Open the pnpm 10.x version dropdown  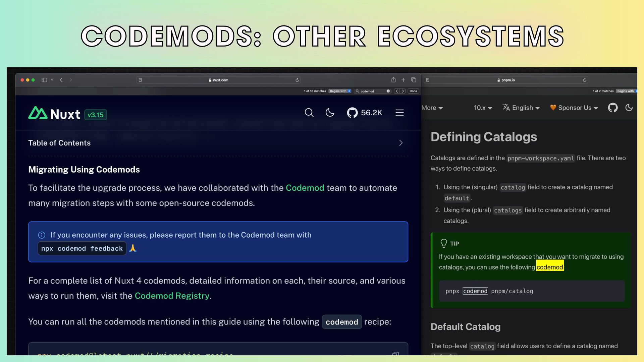coord(483,108)
